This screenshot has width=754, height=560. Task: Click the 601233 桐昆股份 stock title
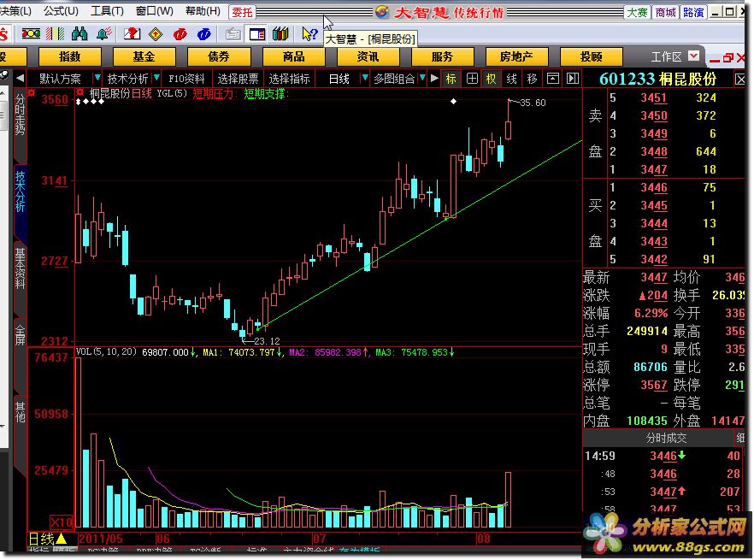[657, 79]
